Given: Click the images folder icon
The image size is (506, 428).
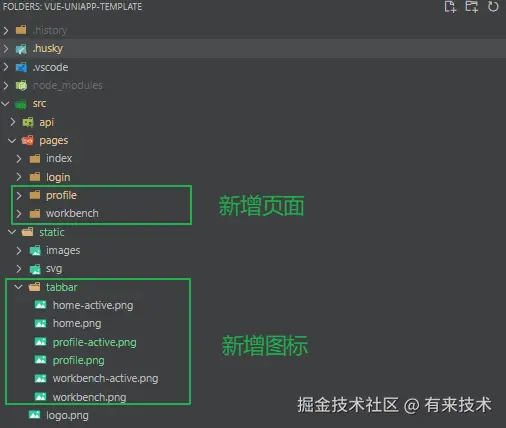Looking at the screenshot, I should click(35, 250).
